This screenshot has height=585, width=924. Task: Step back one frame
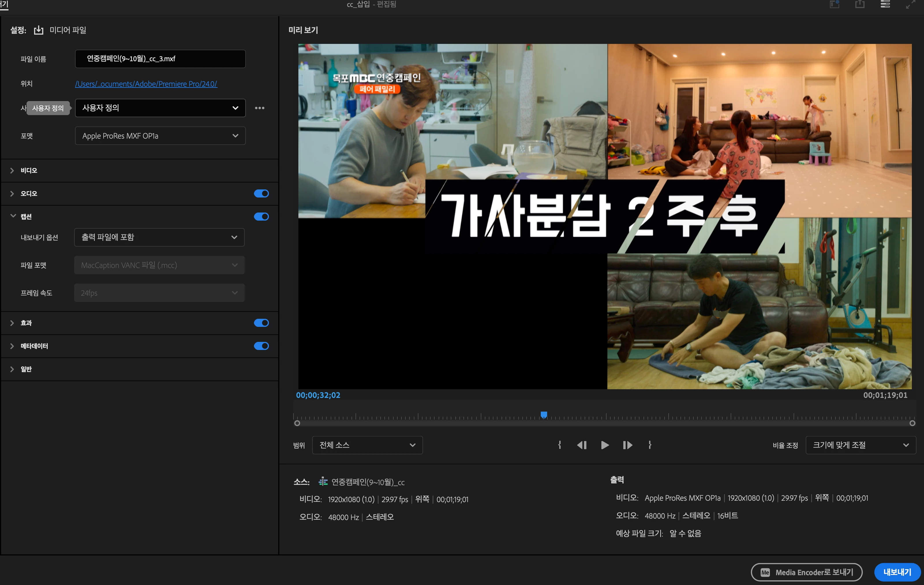(x=582, y=445)
